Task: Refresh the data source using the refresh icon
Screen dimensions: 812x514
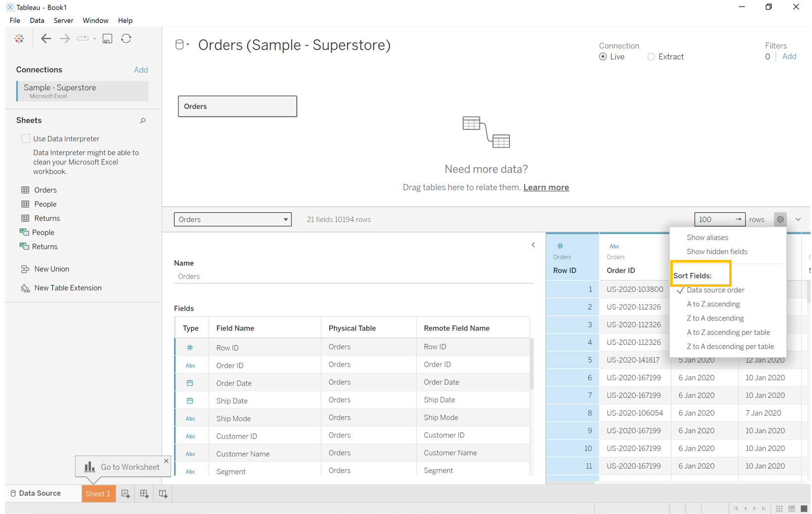Action: click(126, 38)
